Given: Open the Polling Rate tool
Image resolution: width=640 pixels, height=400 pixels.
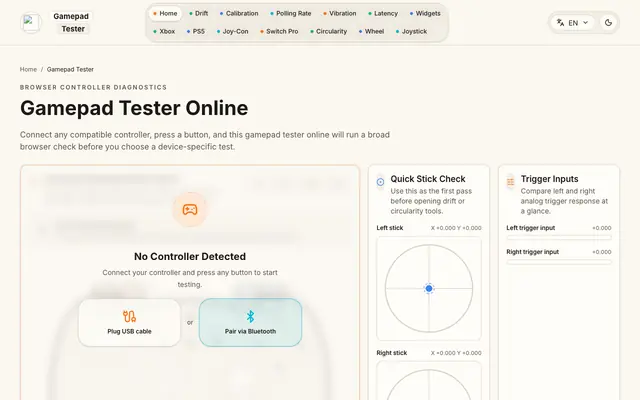Looking at the screenshot, I should (291, 13).
